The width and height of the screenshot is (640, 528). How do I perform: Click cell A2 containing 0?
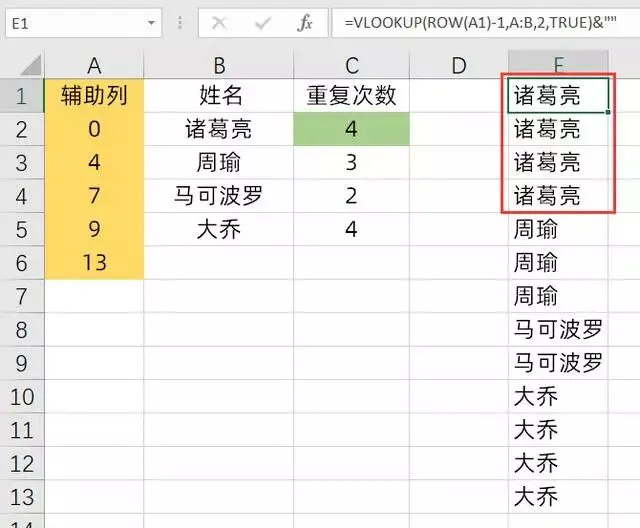point(94,129)
